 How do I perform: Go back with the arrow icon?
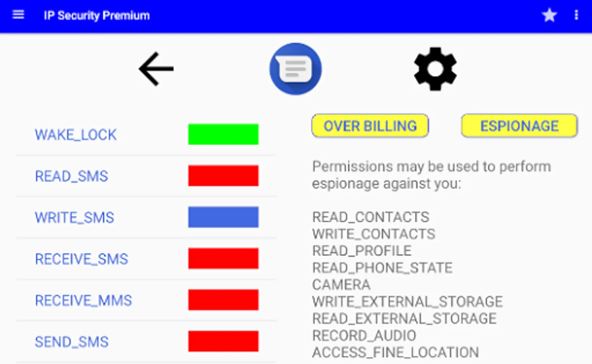tap(156, 69)
